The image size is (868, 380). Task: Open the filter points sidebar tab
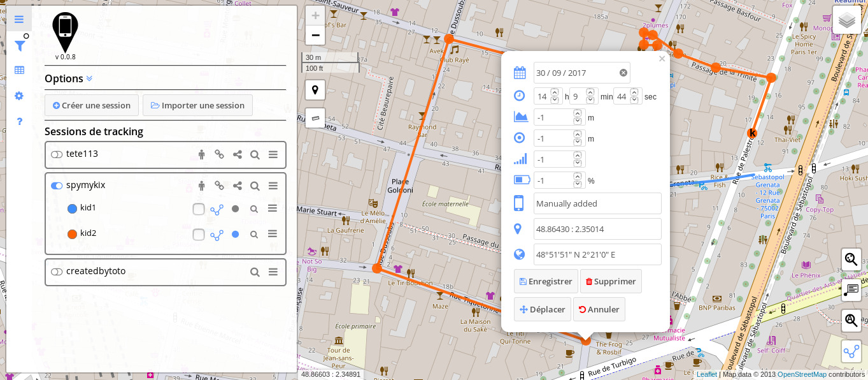click(19, 45)
